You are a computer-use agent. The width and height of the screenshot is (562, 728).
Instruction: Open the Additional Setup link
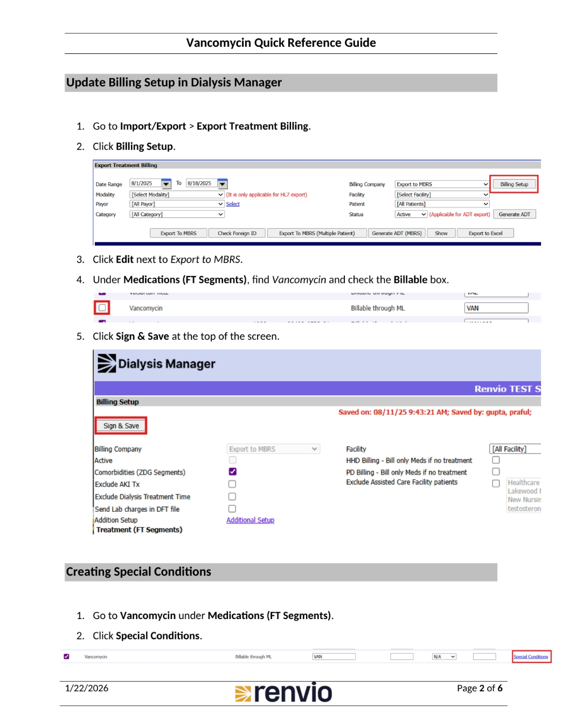point(251,520)
